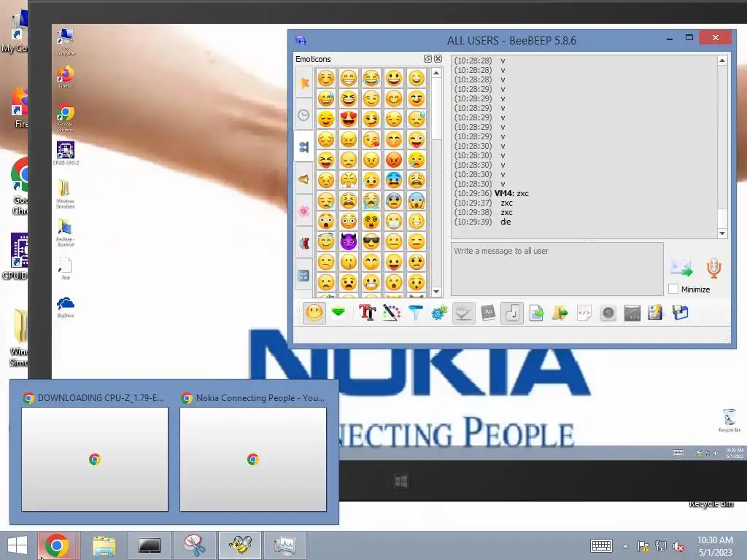
Task: Click the code snippet toolbar icon
Action: coord(584,313)
